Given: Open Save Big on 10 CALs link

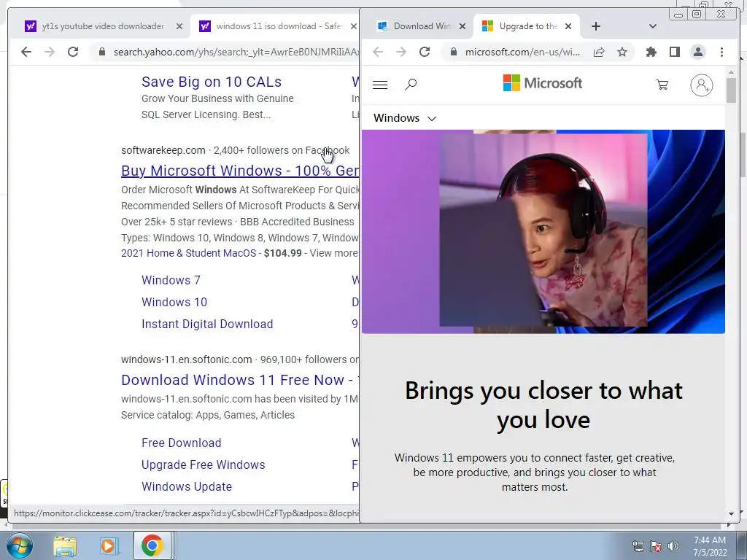Looking at the screenshot, I should (212, 82).
